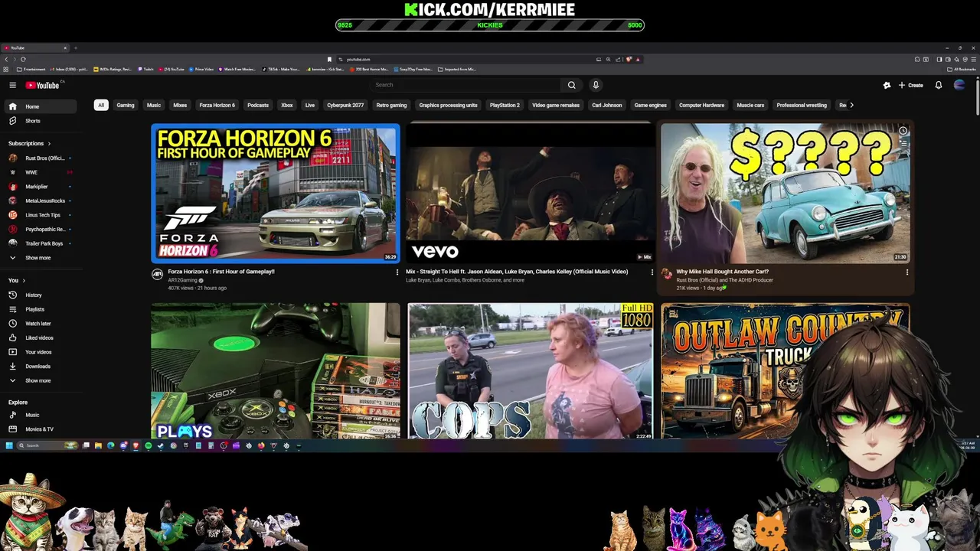The width and height of the screenshot is (980, 551).
Task: Open the You section chevron
Action: click(22, 280)
